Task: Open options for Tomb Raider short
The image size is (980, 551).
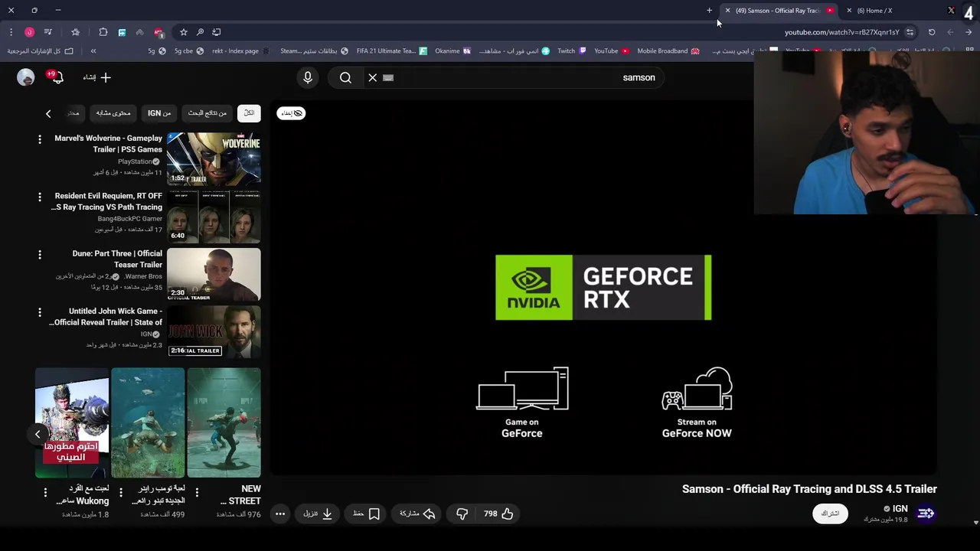Action: (x=121, y=492)
